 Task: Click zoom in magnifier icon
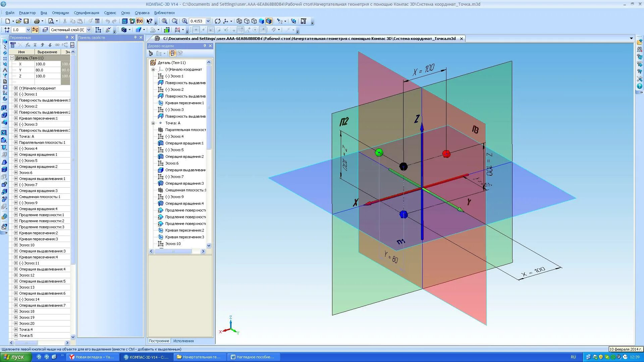pos(184,21)
